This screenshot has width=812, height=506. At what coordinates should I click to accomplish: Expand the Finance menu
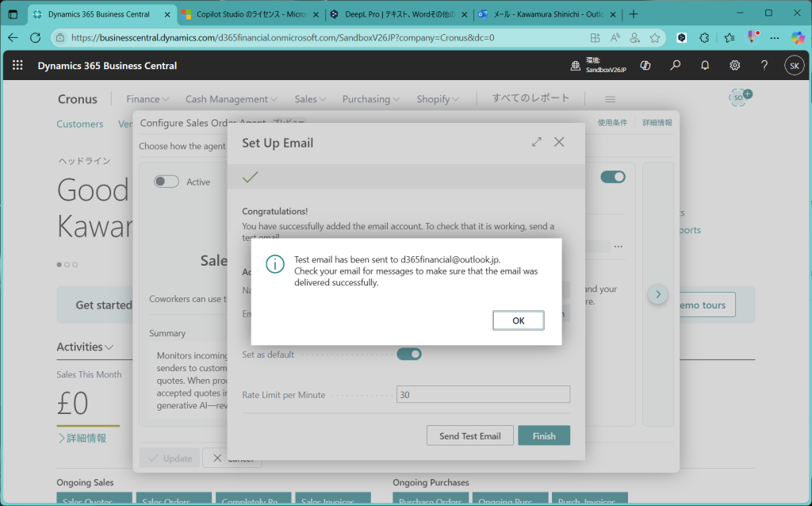pyautogui.click(x=147, y=99)
